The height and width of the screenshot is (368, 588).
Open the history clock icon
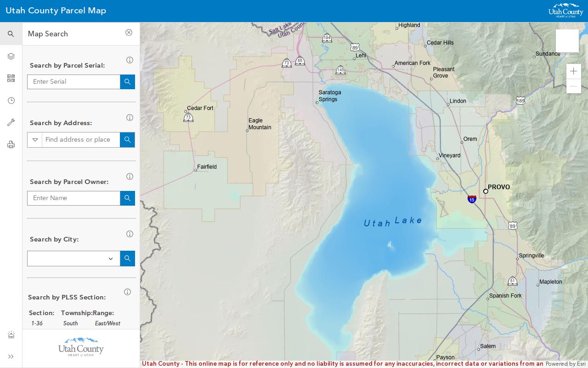click(x=11, y=100)
